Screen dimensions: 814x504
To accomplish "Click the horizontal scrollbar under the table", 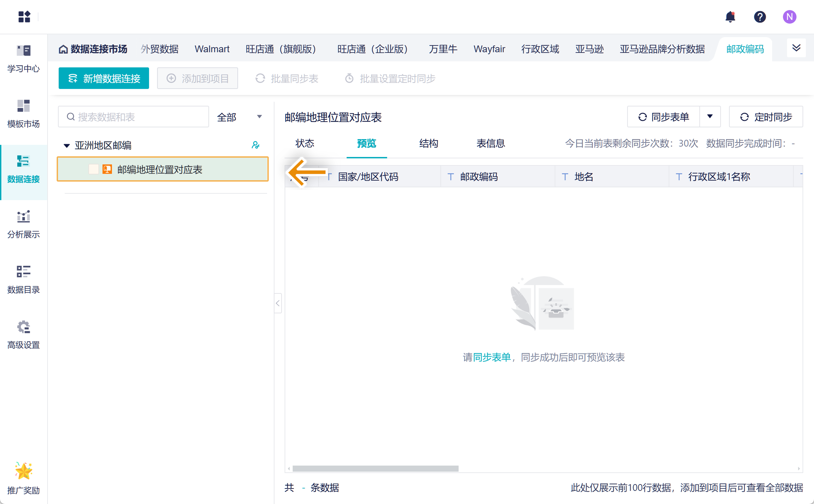I will [375, 468].
